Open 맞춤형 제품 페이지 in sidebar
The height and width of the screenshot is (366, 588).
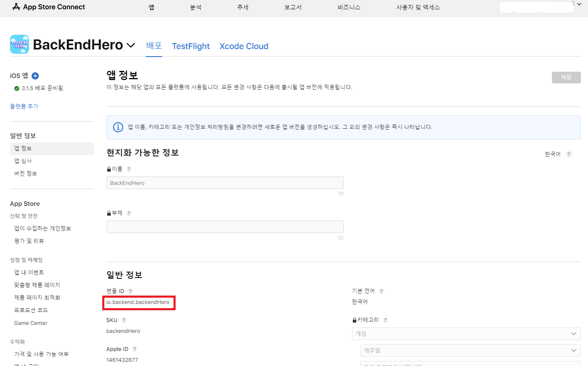[37, 285]
